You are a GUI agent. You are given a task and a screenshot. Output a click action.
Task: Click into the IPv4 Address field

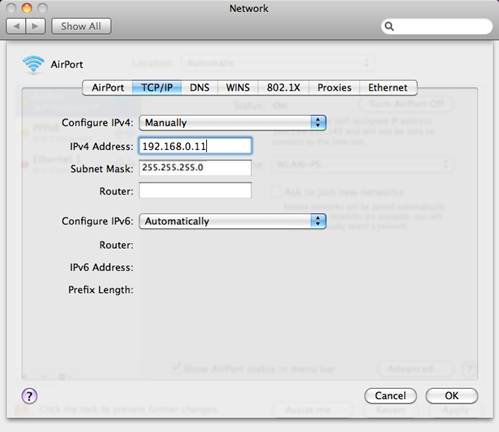coord(195,146)
